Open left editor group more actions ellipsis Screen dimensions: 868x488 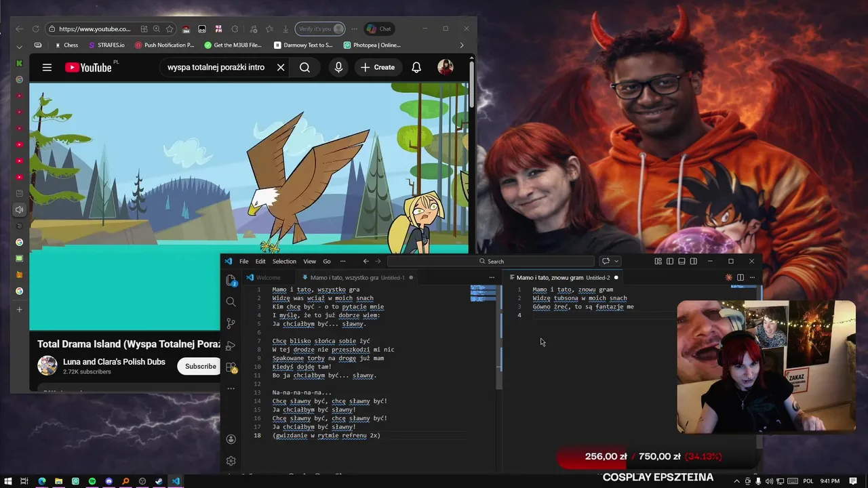coord(492,278)
